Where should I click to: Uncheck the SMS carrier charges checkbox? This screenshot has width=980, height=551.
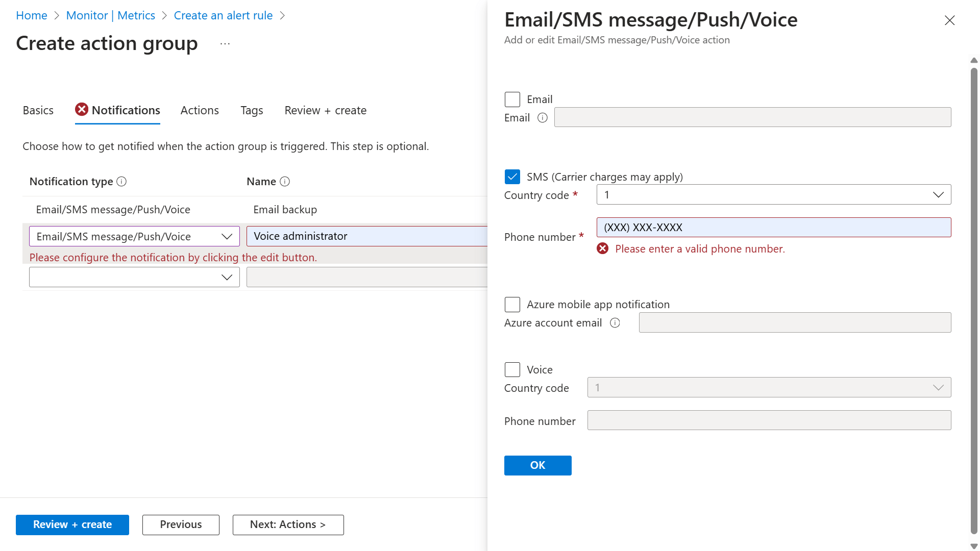point(512,177)
